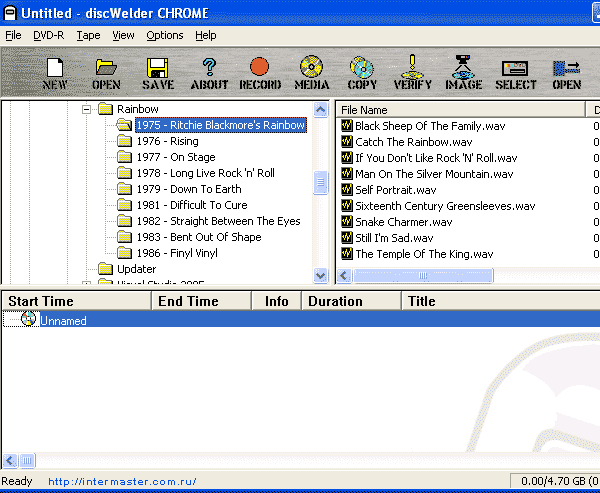Click file list horizontal scroll left arrow

pos(344,276)
